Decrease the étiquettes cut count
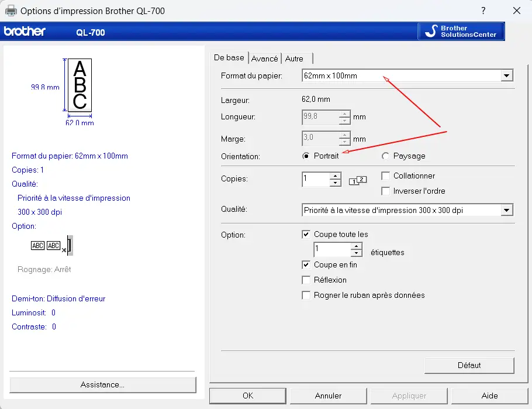 pos(356,253)
